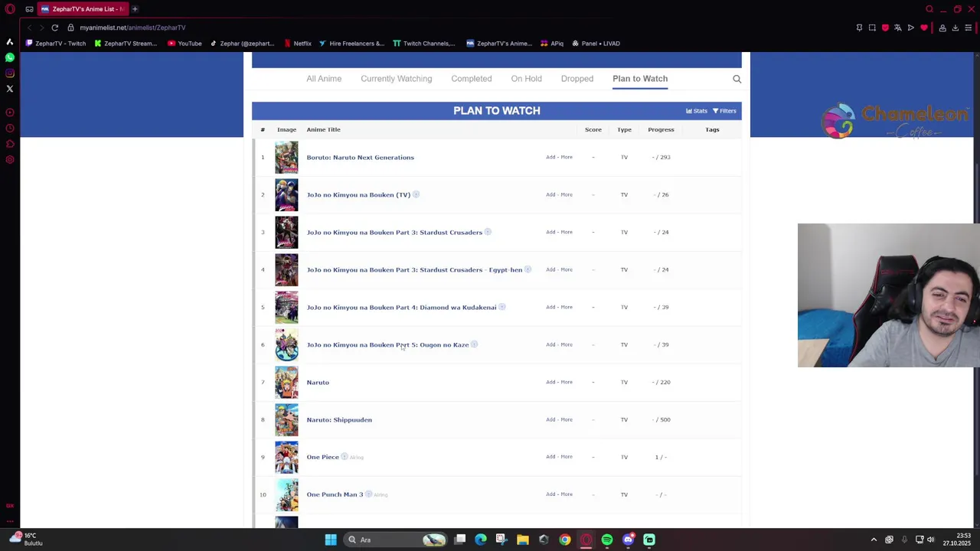Select the Plan to Watch tab
The image size is (980, 551).
pyautogui.click(x=640, y=79)
